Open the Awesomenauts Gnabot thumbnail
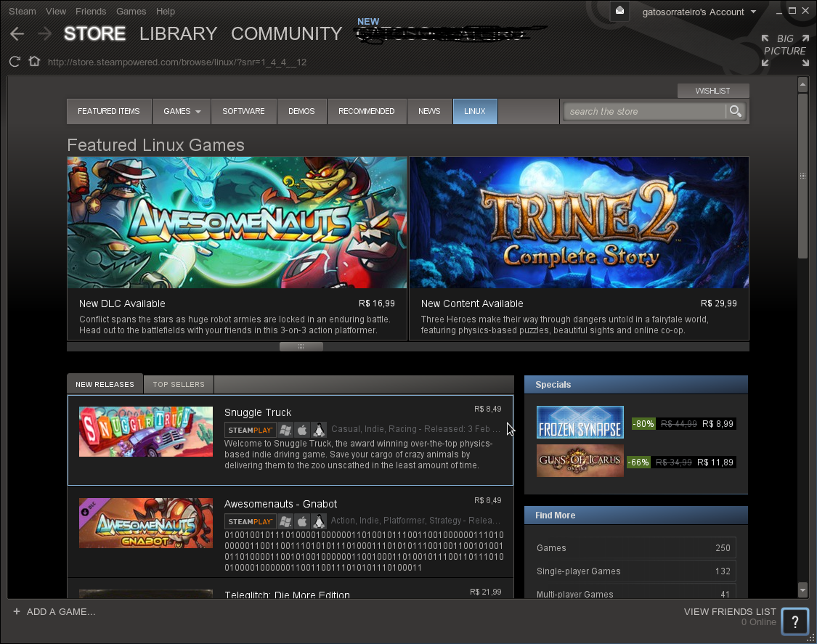Viewport: 817px width, 644px height. tap(146, 523)
